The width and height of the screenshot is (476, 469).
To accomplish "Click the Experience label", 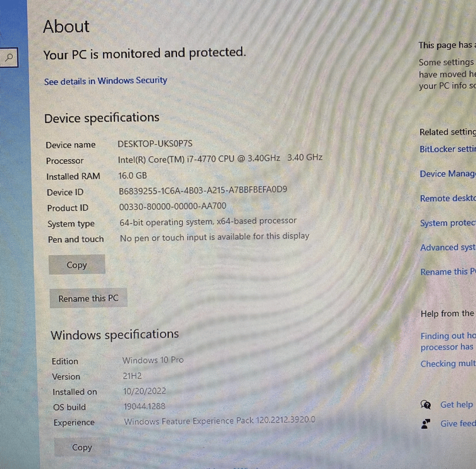I will point(74,422).
